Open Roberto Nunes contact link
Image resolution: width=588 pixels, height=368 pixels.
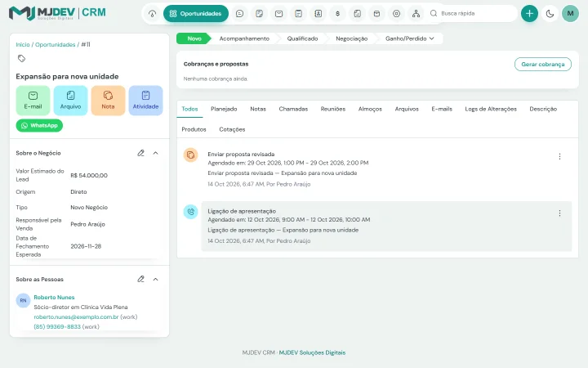[54, 297]
